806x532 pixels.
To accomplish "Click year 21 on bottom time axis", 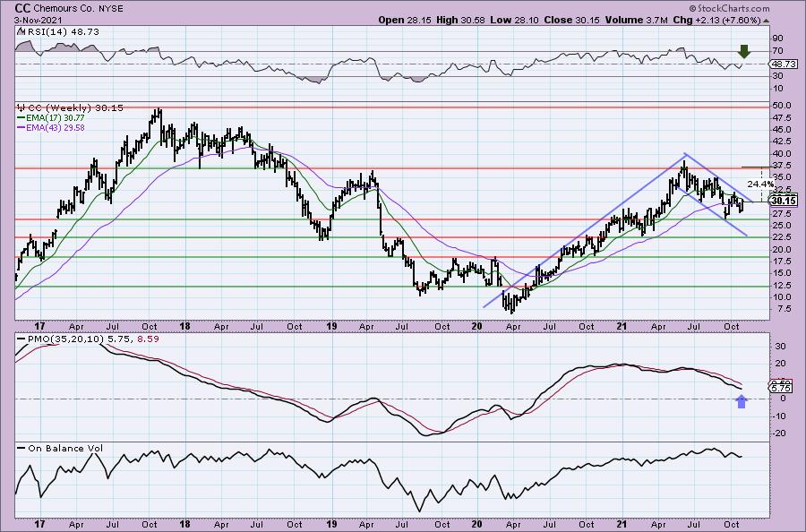I will pyautogui.click(x=622, y=524).
